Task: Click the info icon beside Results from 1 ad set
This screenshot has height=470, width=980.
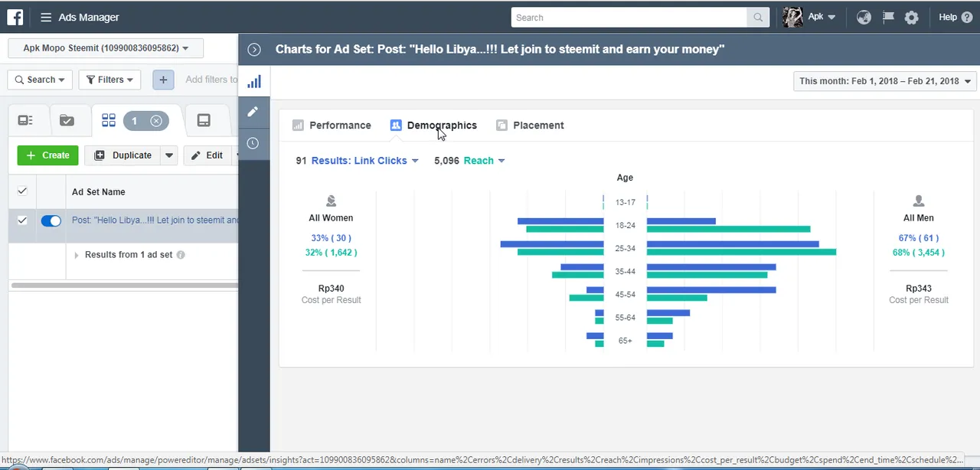Action: pyautogui.click(x=181, y=255)
